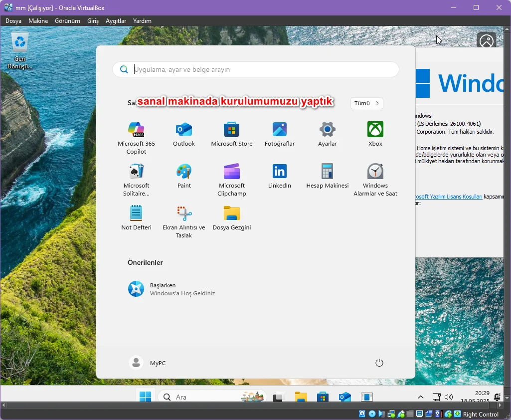Click the vertical scrollbar down arrow
The width and height of the screenshot is (511, 420).
pyautogui.click(x=507, y=398)
